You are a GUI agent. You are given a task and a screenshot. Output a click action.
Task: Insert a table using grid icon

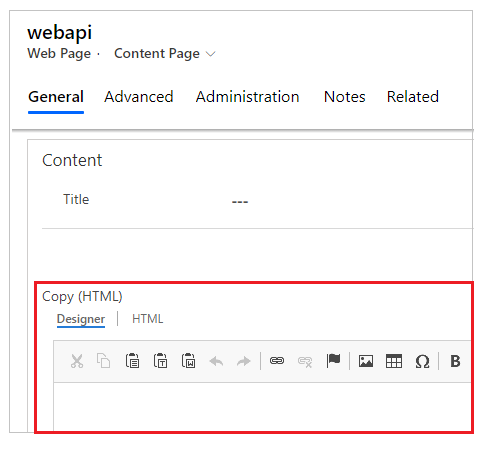pyautogui.click(x=394, y=361)
